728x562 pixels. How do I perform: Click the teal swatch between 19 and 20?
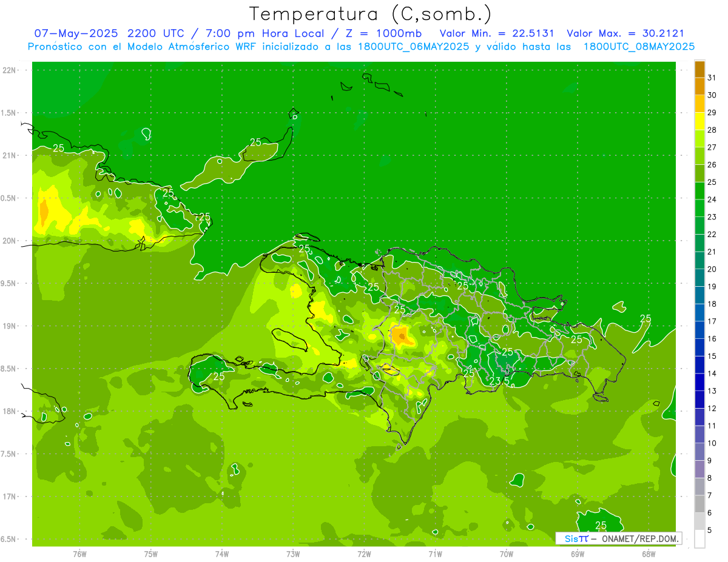tap(699, 278)
